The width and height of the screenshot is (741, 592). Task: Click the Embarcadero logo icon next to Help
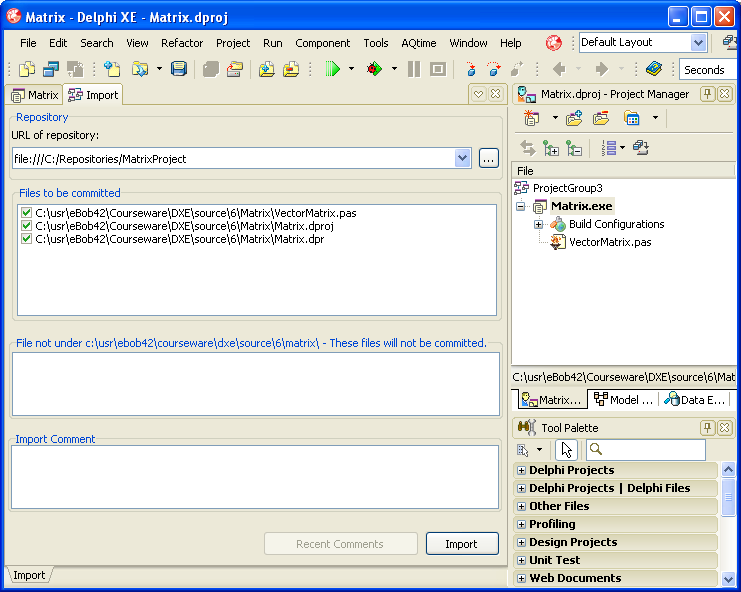(554, 43)
